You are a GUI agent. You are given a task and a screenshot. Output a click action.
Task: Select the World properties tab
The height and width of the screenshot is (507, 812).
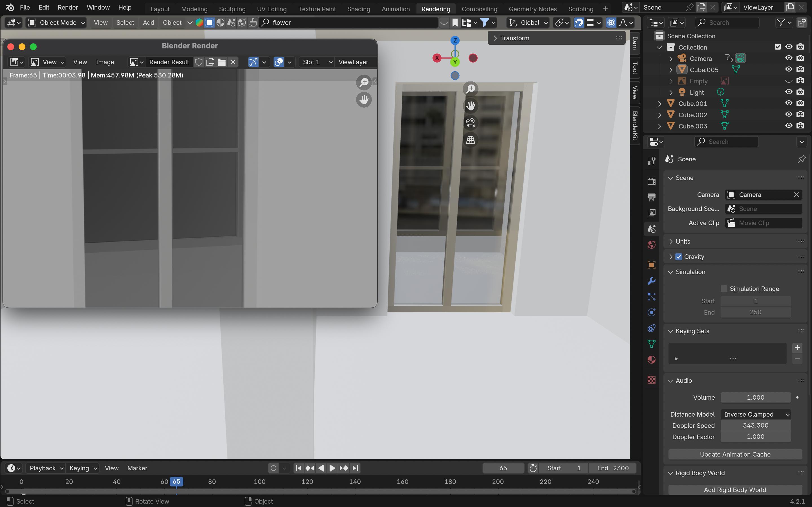click(x=651, y=244)
